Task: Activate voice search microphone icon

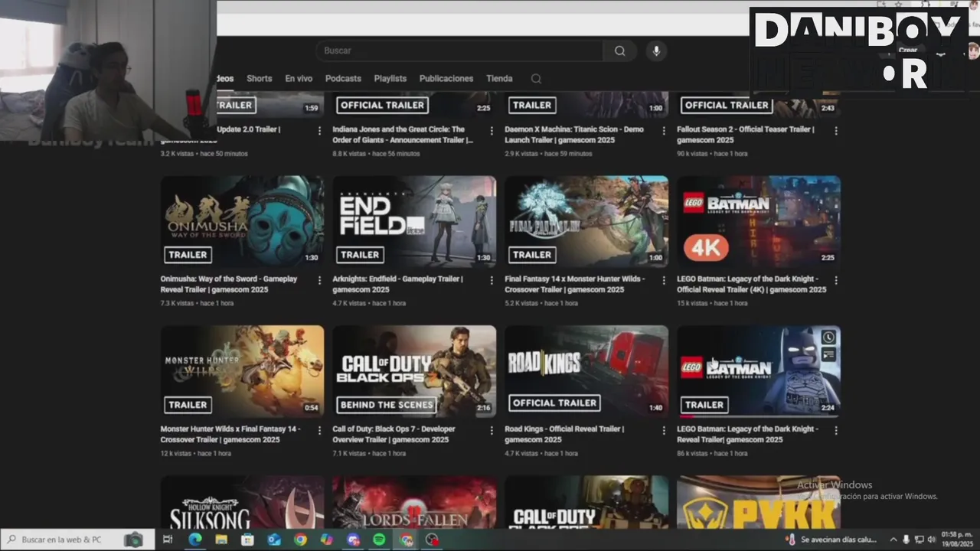Action: [x=655, y=51]
